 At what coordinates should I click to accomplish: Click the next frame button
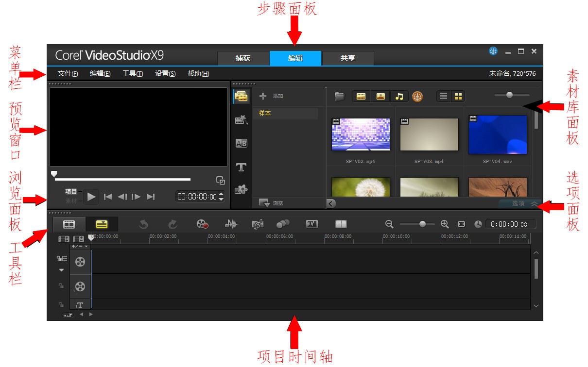pos(137,197)
